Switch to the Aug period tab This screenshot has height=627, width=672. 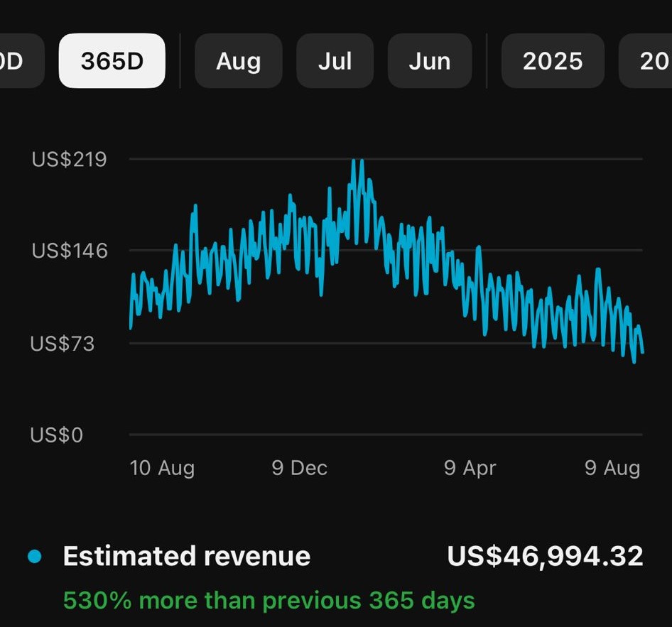pos(239,61)
